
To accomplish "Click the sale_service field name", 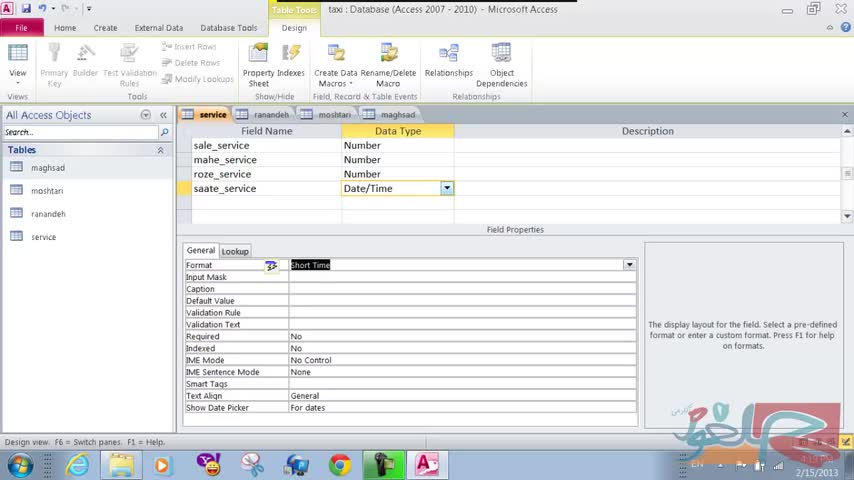I will click(266, 145).
